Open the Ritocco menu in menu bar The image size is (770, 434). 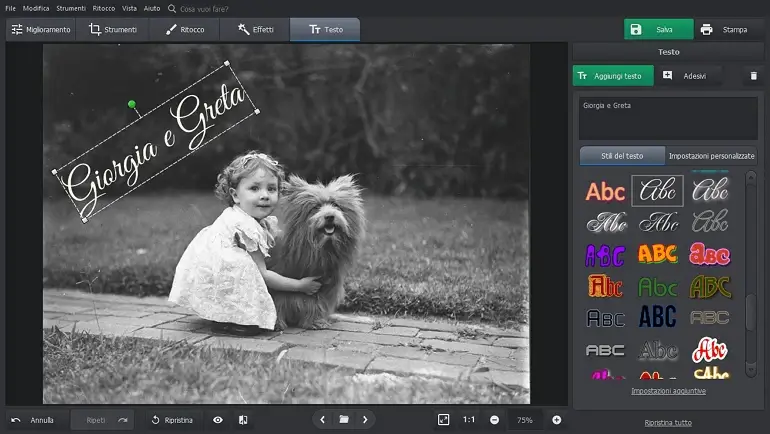104,8
